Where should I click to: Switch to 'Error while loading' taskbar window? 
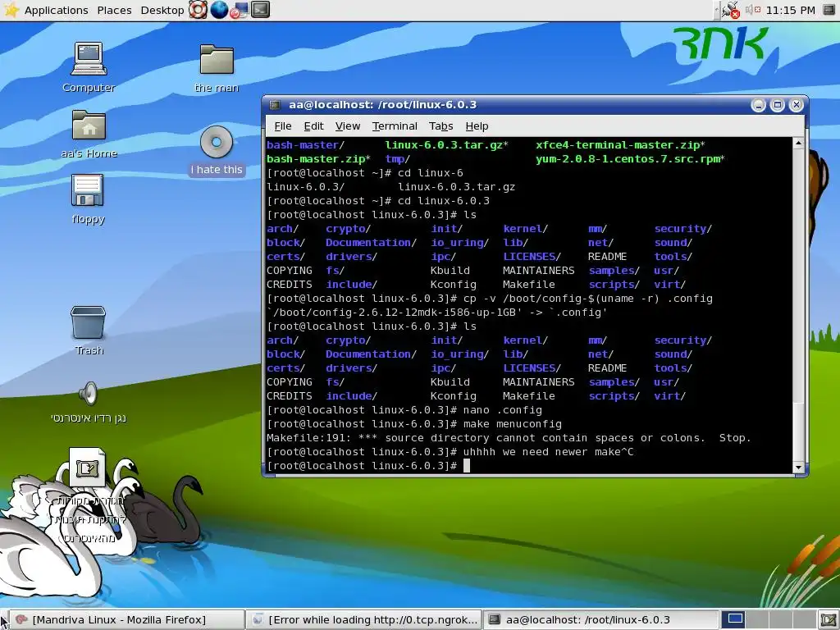pos(364,620)
